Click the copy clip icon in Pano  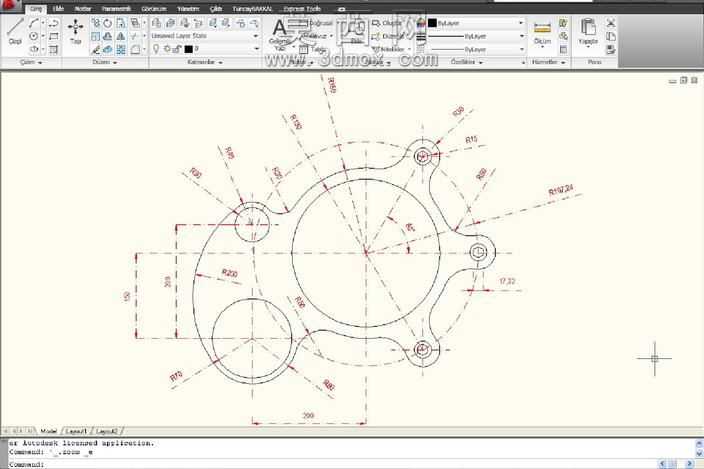[x=610, y=36]
